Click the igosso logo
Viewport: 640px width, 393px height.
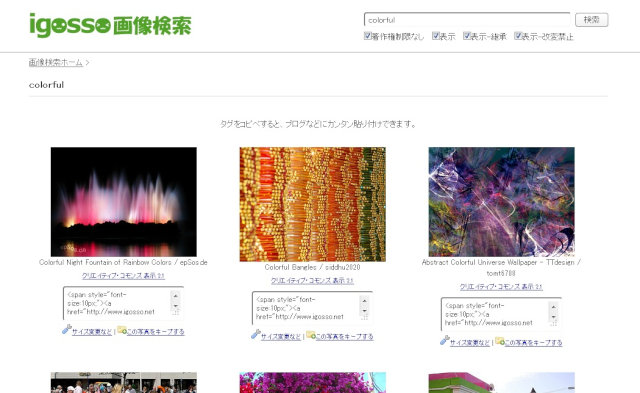click(x=110, y=25)
